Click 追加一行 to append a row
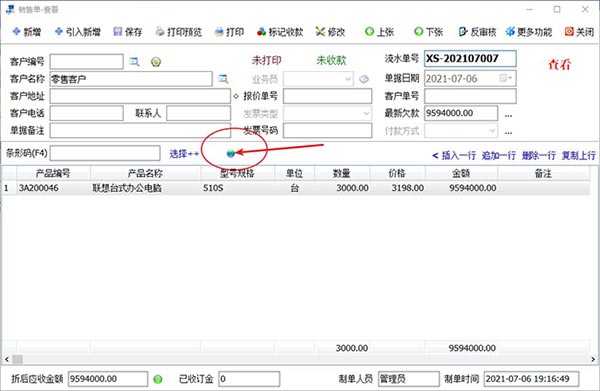This screenshot has width=600, height=391. [499, 155]
